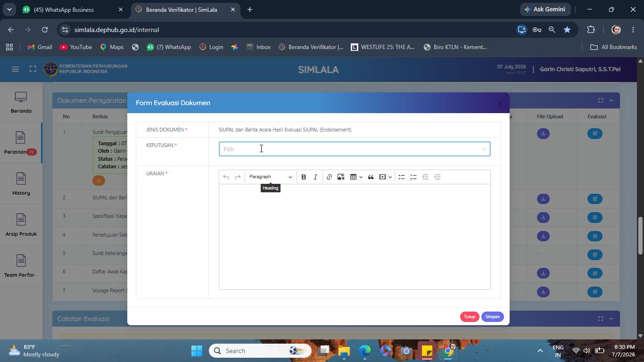Toggle fullscreen icon next to hamburger menu
This screenshot has height=362, width=644.
coord(33,69)
